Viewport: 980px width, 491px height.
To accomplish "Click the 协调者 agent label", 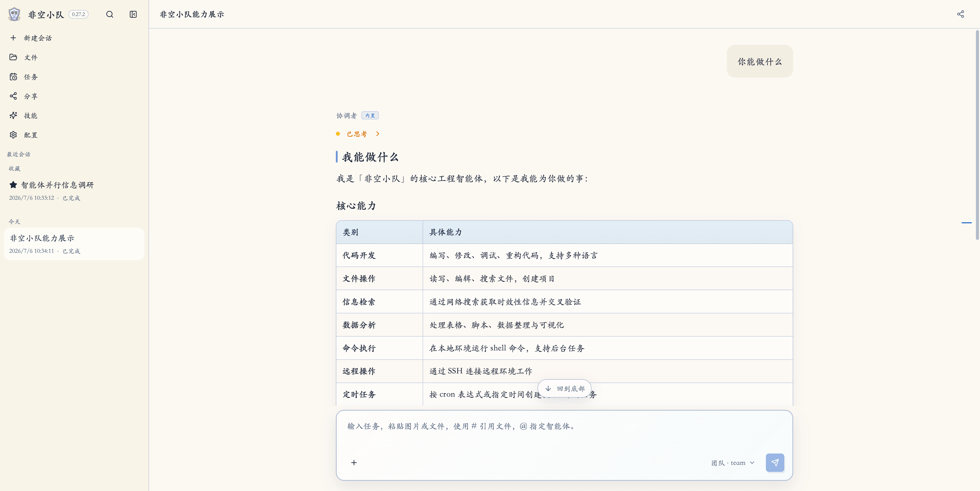I will [347, 116].
